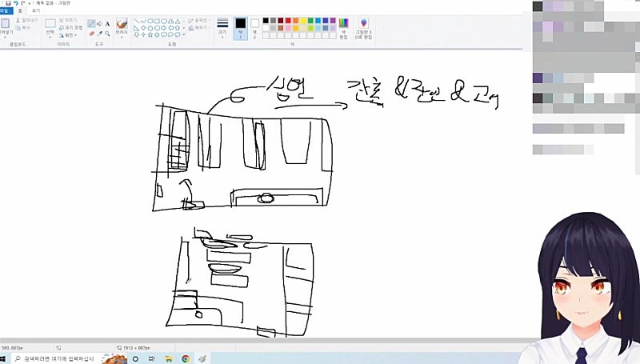Pick the red palette swatch
The height and width of the screenshot is (364, 640).
coord(288,21)
